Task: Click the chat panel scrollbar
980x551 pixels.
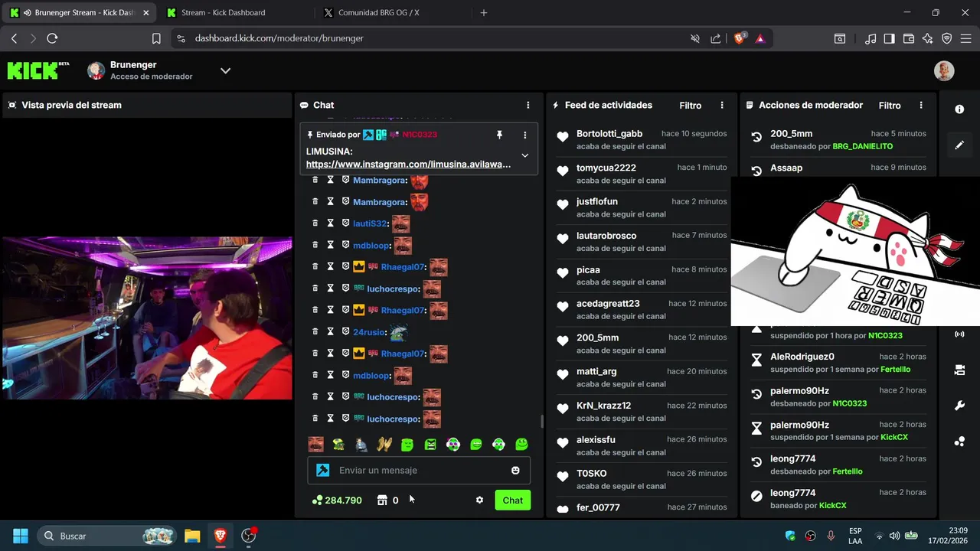Action: (542, 420)
